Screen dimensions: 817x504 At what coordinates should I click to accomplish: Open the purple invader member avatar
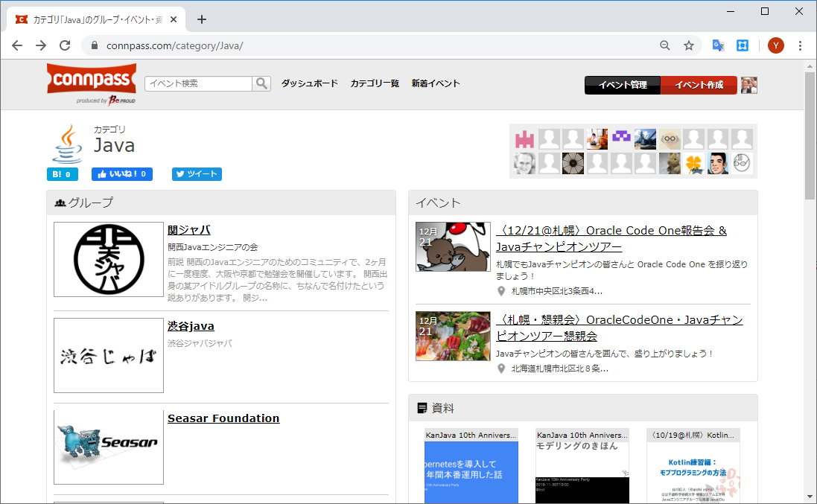coord(621,139)
